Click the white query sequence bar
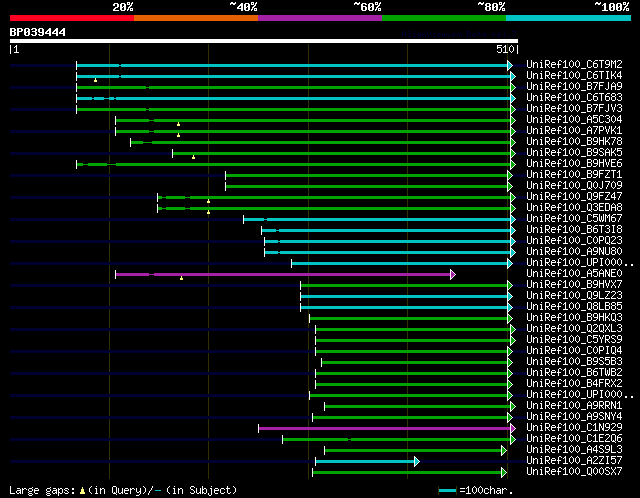Screen dimensions: 640x498 pyautogui.click(x=264, y=41)
